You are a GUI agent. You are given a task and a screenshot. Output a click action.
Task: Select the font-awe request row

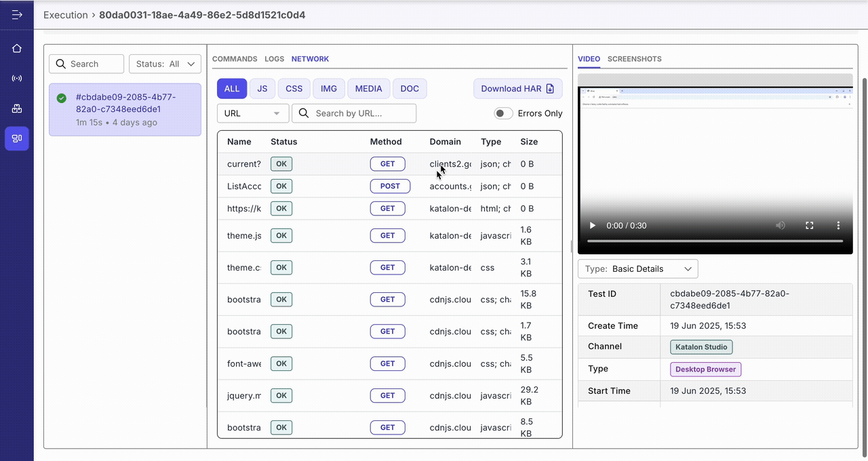click(x=390, y=363)
